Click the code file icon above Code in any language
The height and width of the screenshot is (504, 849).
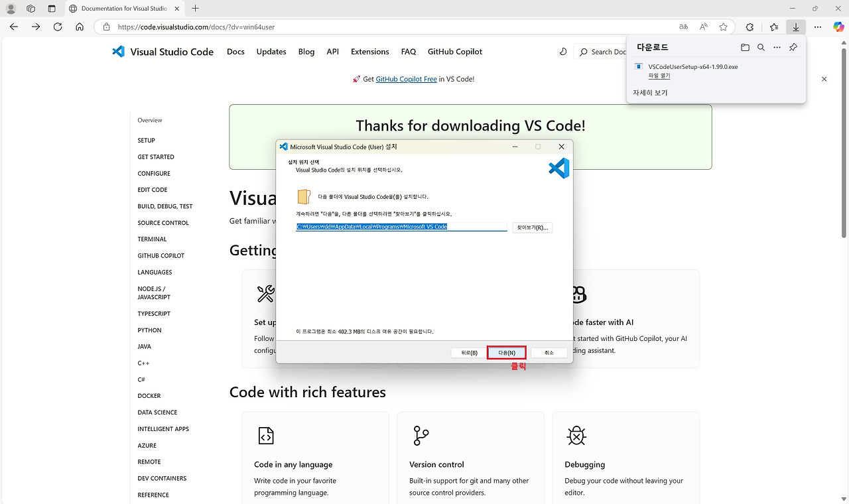pos(265,436)
